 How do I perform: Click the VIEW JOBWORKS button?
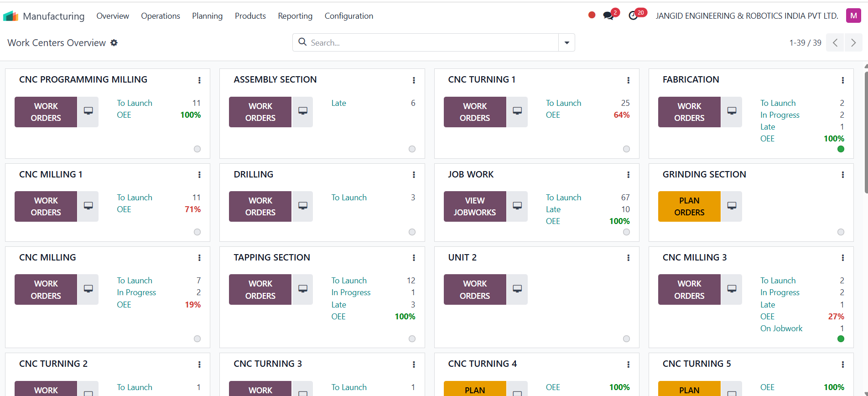(x=474, y=206)
